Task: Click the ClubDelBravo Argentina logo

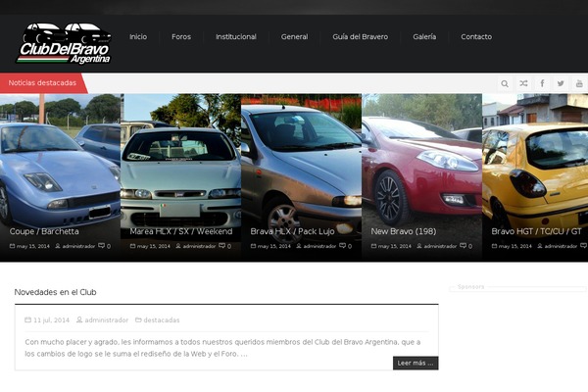Action: coord(64,43)
